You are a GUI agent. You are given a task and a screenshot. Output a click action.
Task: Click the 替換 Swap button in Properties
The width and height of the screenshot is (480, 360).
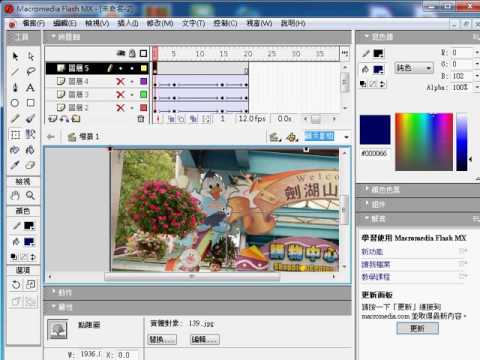point(162,340)
